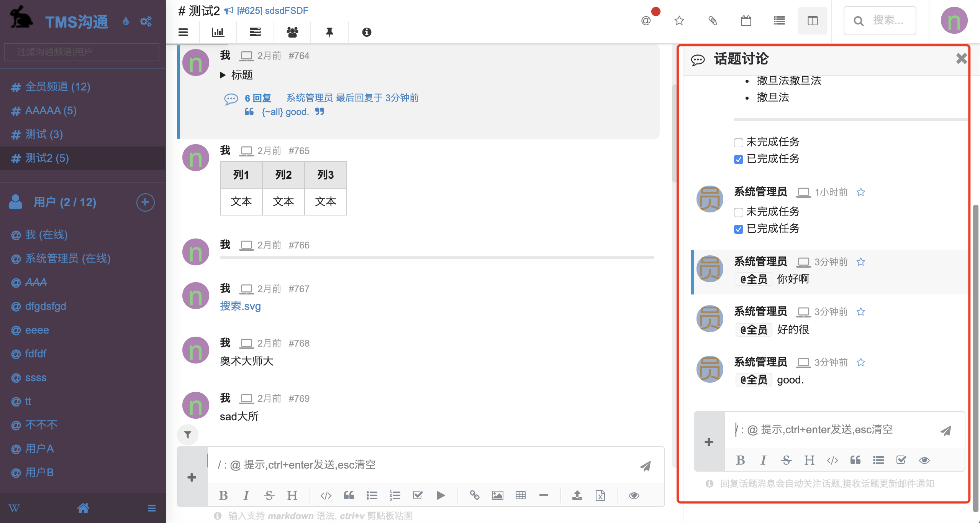Show channel members group icon
This screenshot has height=523, width=980.
tap(292, 32)
